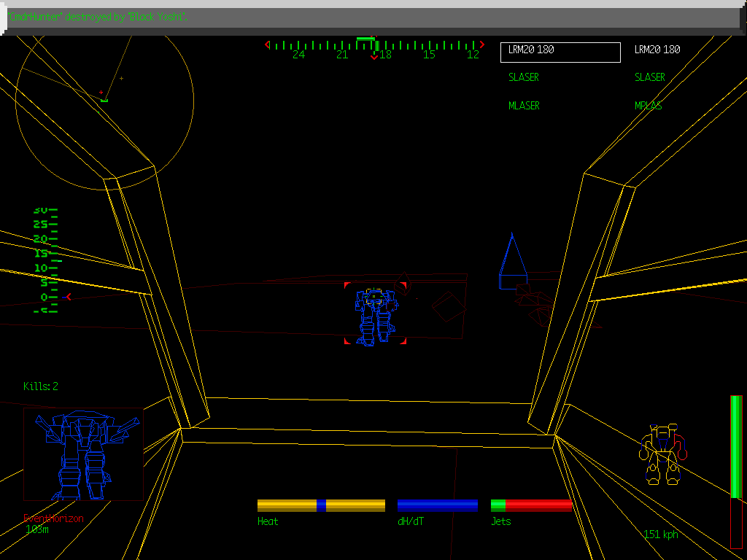Click the Jets fuel bar
The width and height of the screenshot is (747, 560).
pyautogui.click(x=531, y=505)
